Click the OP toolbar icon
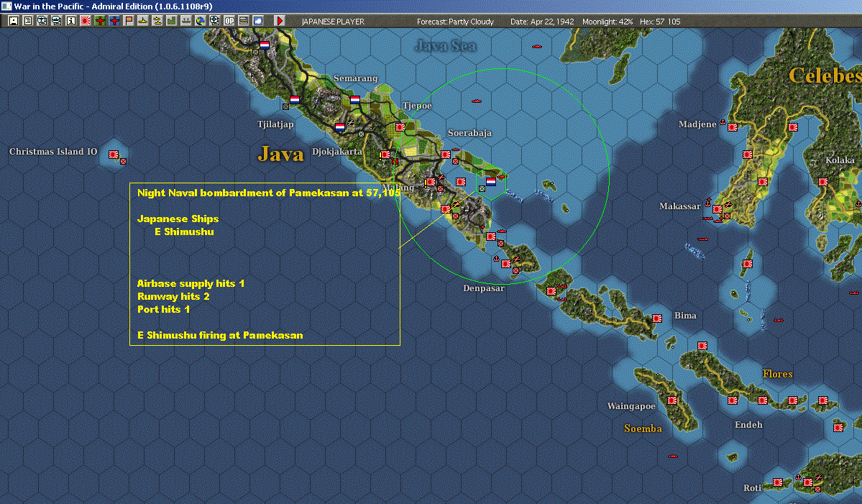Image resolution: width=862 pixels, height=504 pixels. pyautogui.click(x=229, y=21)
